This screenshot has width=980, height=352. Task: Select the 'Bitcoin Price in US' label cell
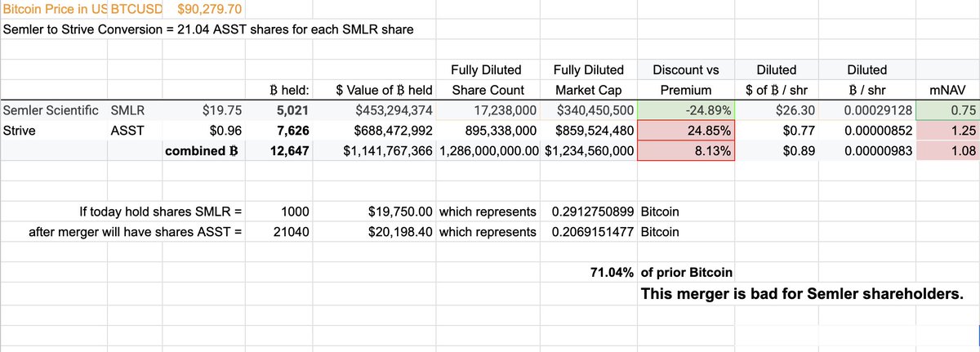(x=54, y=10)
